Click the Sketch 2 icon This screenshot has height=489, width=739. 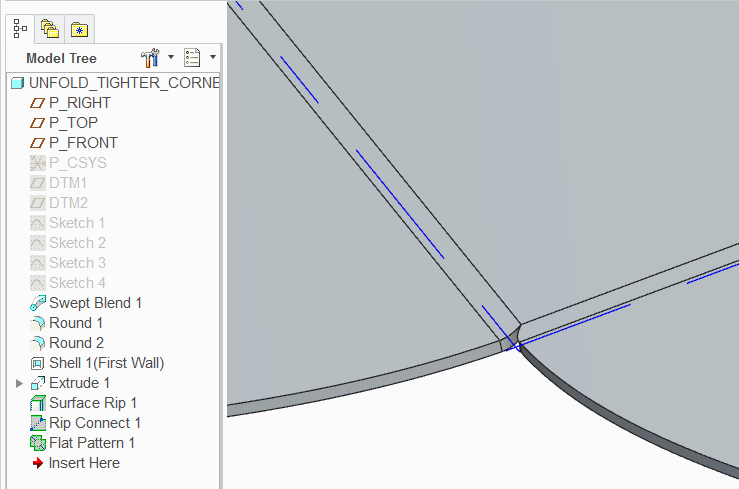pyautogui.click(x=38, y=243)
